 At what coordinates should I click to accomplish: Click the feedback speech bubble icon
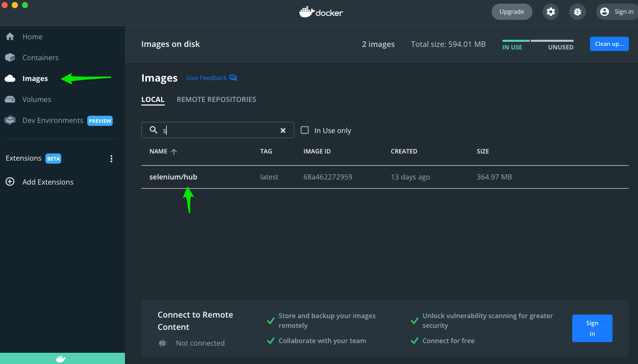point(233,78)
